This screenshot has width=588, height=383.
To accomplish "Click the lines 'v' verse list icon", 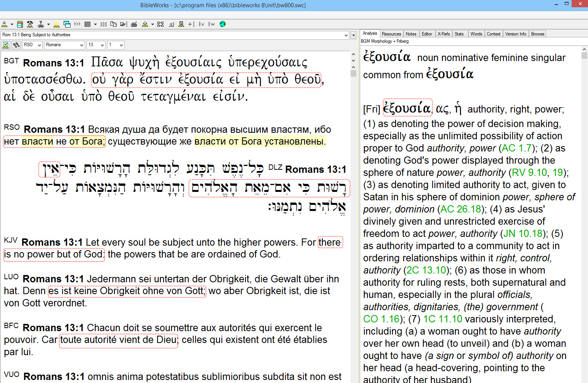I will point(201,24).
